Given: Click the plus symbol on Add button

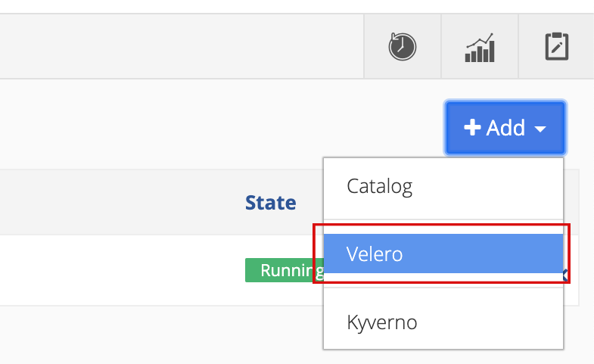Looking at the screenshot, I should 472,127.
